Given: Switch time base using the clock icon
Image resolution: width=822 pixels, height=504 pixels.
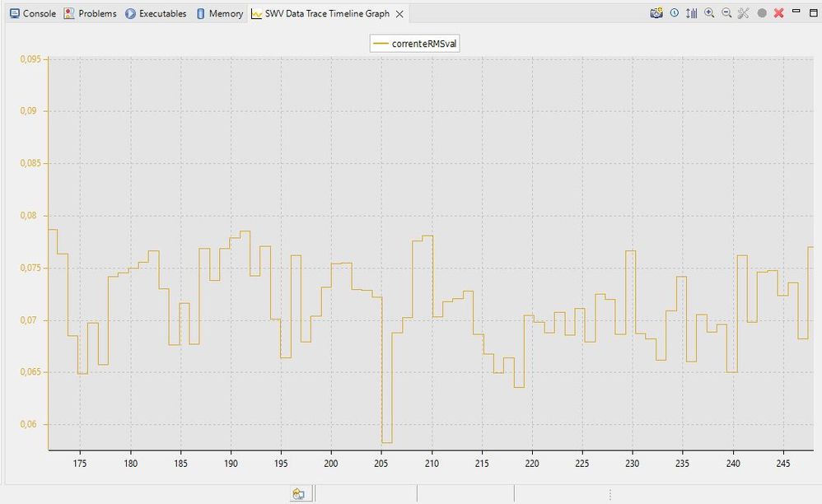Looking at the screenshot, I should click(x=675, y=13).
